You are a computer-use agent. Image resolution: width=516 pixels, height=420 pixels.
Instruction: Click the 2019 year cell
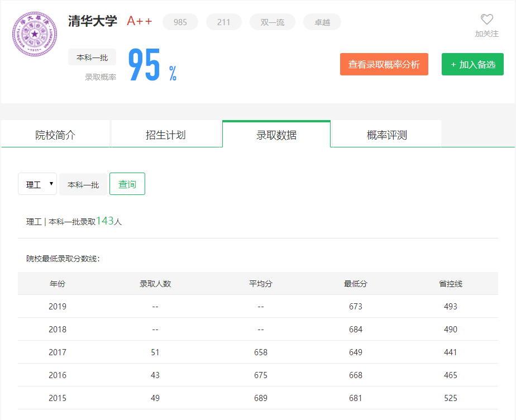[x=58, y=307]
